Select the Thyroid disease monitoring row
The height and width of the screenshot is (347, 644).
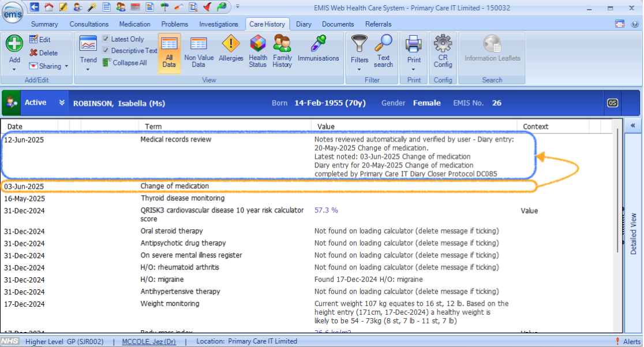coord(306,198)
